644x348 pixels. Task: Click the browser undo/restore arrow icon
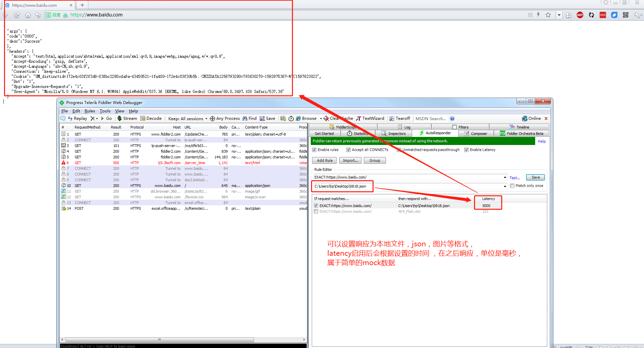click(x=38, y=15)
